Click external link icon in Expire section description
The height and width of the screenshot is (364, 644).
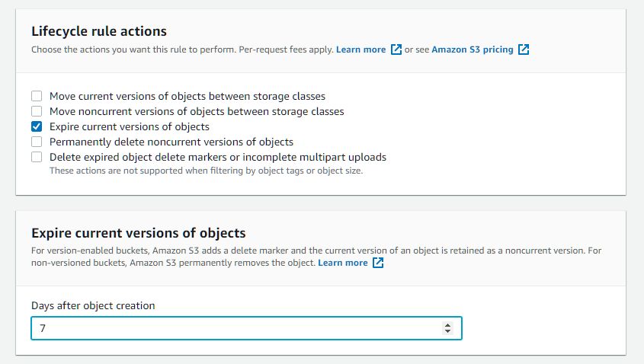[377, 263]
